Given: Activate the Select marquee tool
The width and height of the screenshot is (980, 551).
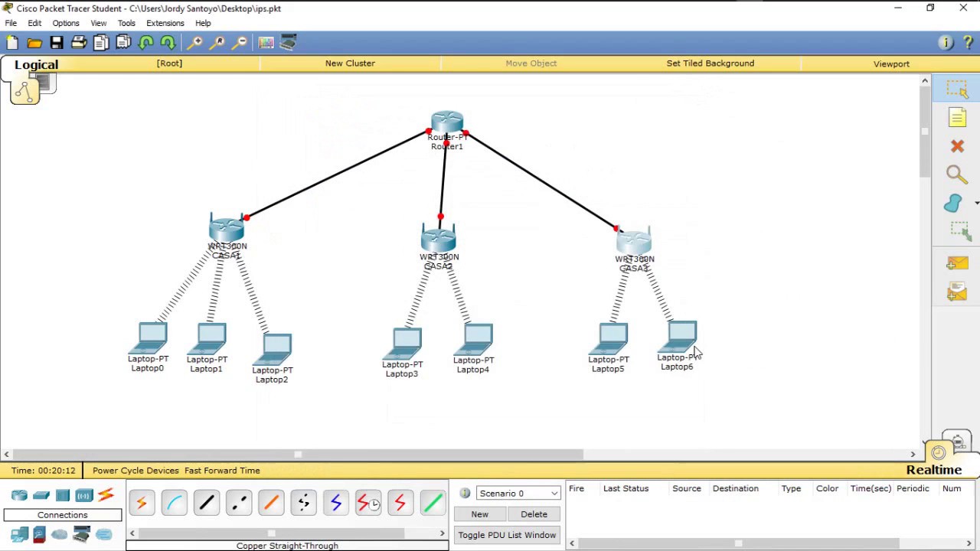Looking at the screenshot, I should pos(957,90).
